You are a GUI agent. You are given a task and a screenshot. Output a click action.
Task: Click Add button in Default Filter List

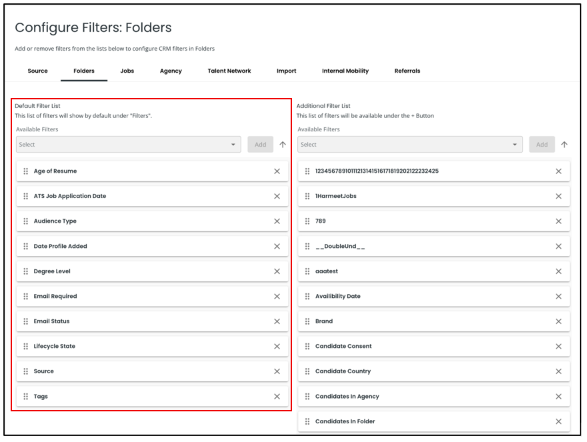pos(260,144)
